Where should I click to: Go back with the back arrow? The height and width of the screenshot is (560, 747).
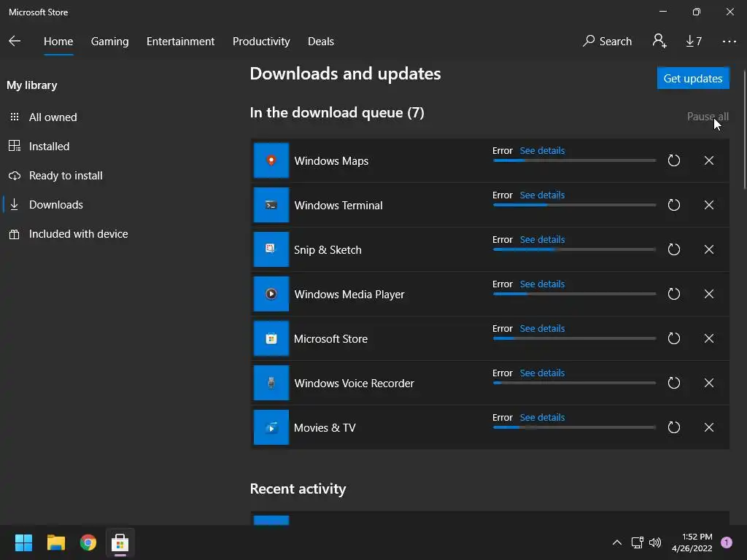15,41
